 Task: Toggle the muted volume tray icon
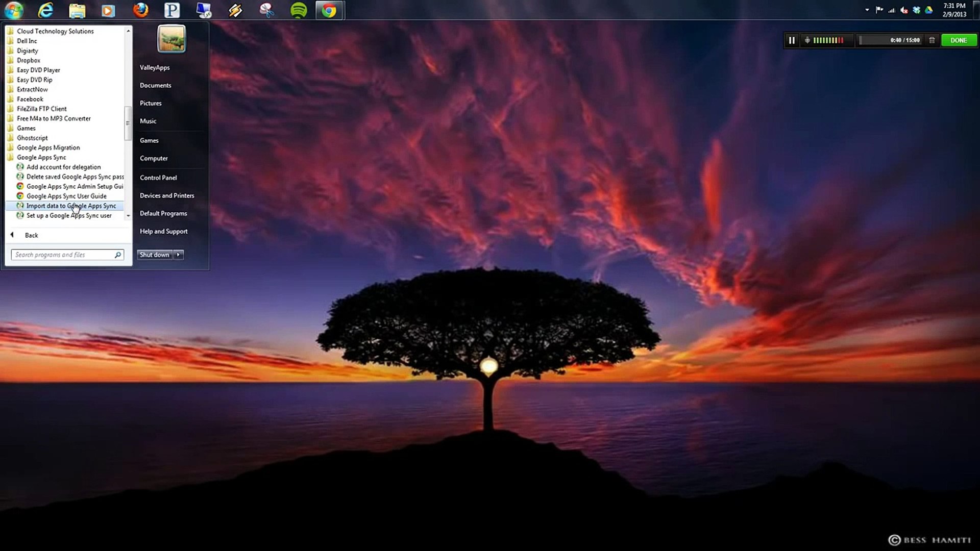904,10
